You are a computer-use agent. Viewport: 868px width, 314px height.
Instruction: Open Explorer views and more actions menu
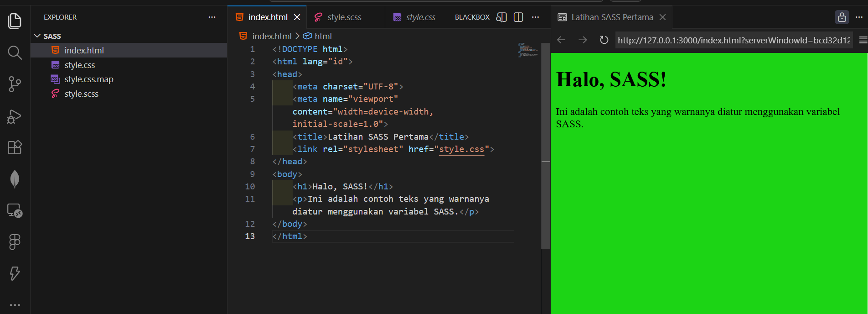[x=212, y=17]
